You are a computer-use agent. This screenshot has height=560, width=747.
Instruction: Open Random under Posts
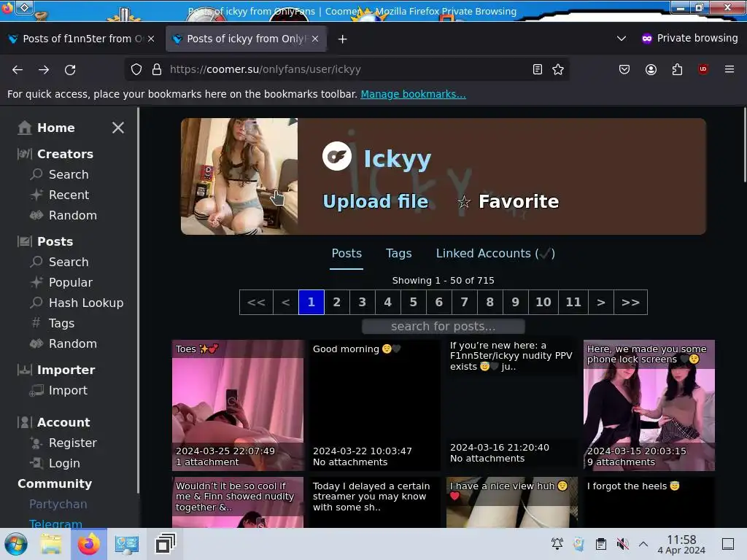63,344
